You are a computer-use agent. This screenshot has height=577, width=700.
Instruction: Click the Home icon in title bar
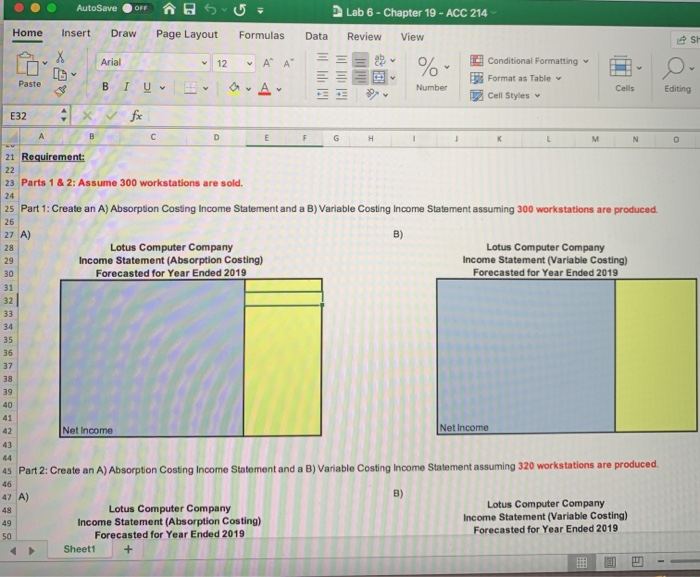point(169,8)
